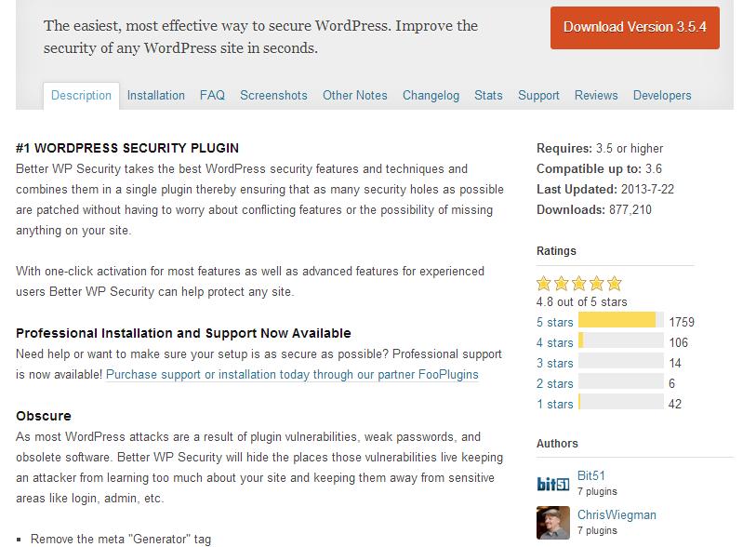Open the Stats tab
The image size is (756, 547).
(488, 96)
